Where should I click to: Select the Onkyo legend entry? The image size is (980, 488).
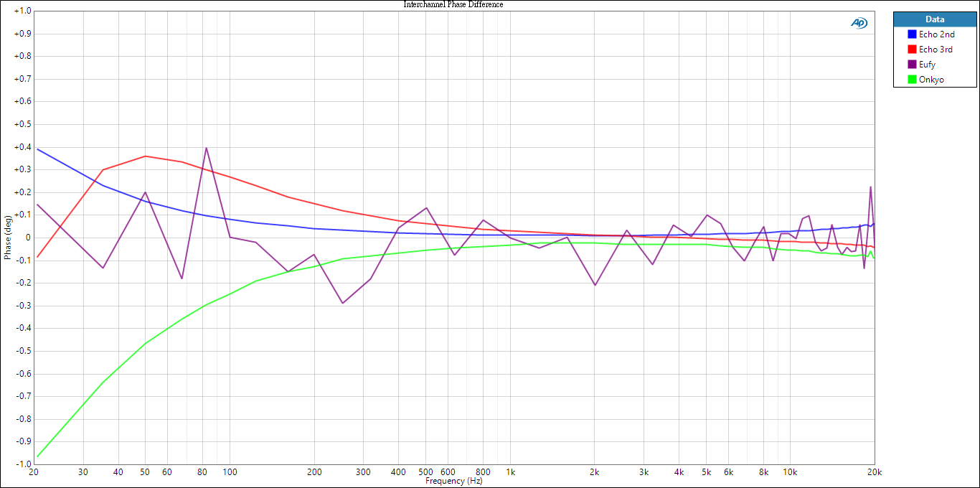pos(931,80)
